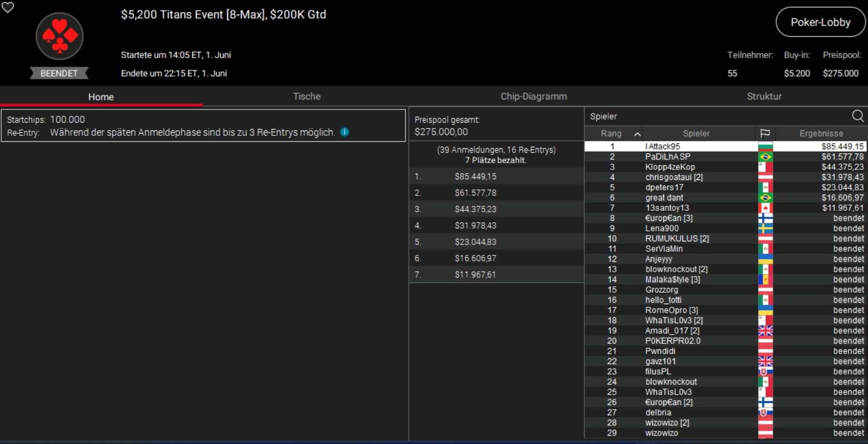868x444 pixels.
Task: Click Sweden flag next to Lena900
Action: [765, 229]
